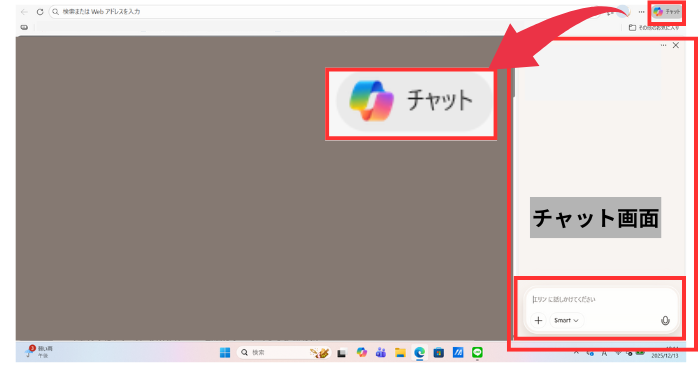Open network quick settings from the tray
The height and width of the screenshot is (365, 698).
pos(618,353)
